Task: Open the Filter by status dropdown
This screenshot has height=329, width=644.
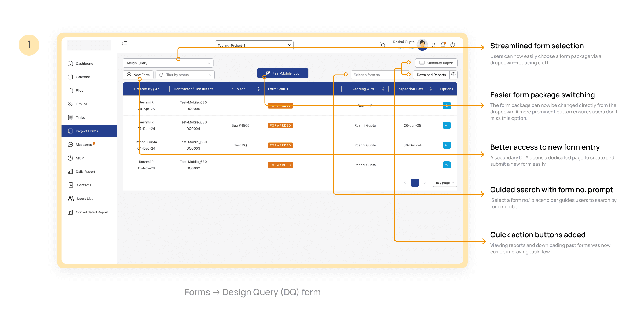Action: [x=185, y=75]
